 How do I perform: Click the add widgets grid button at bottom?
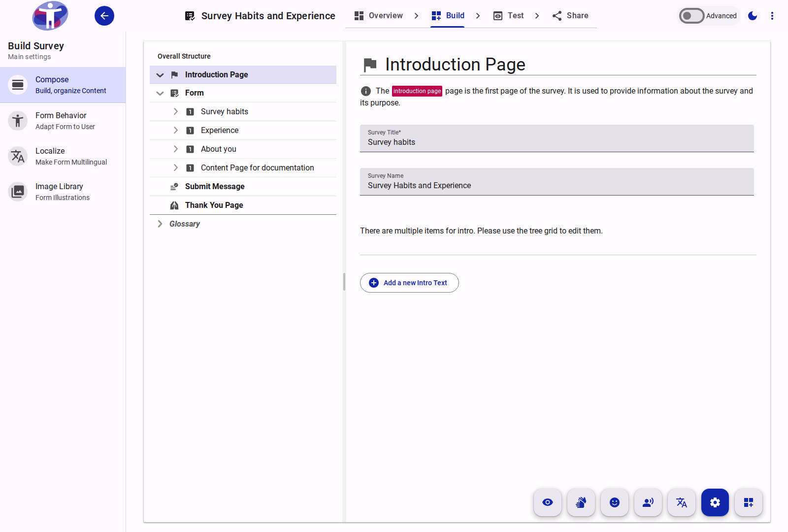[749, 502]
